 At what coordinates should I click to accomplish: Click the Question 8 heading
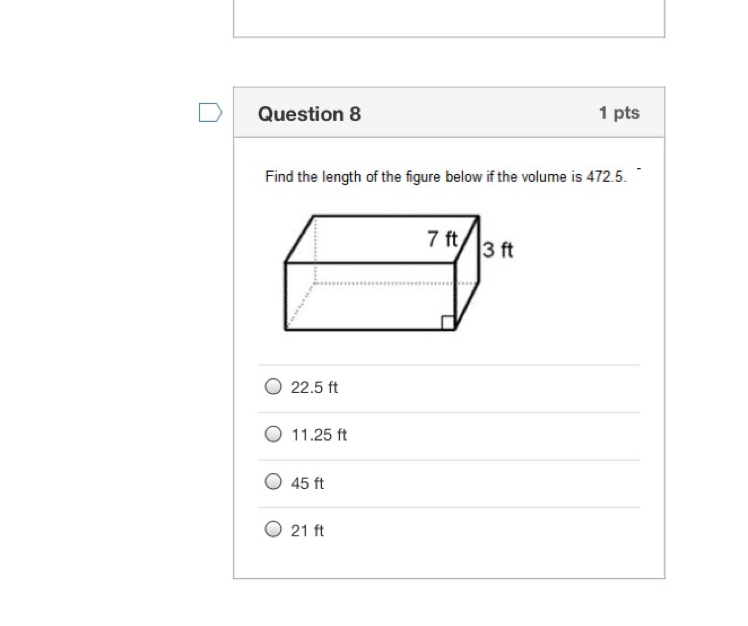point(310,114)
